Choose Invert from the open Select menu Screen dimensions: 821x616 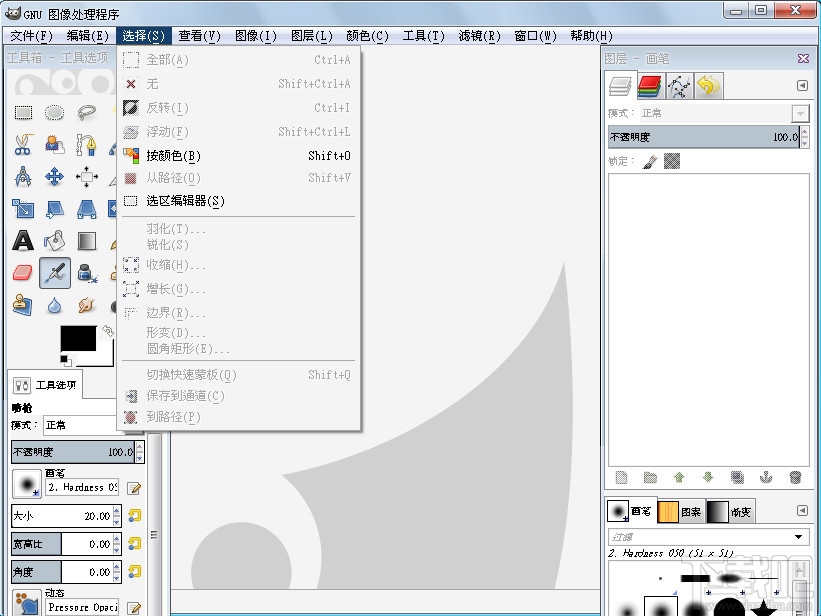(x=170, y=107)
